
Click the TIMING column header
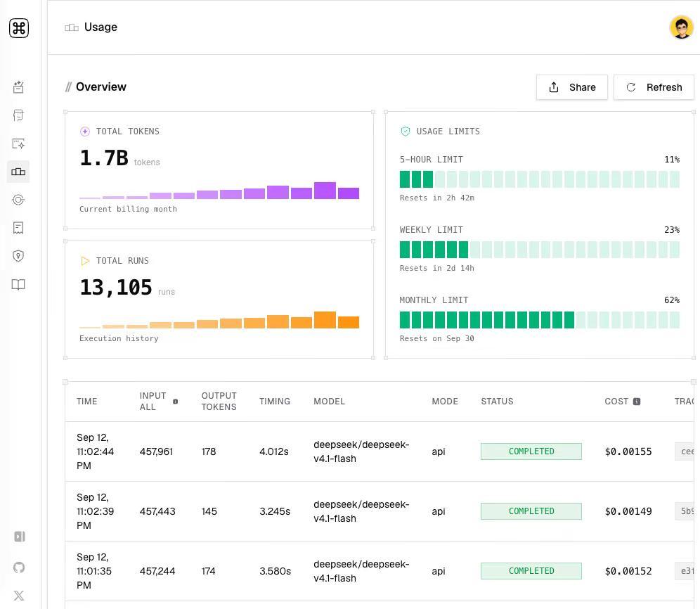[275, 402]
